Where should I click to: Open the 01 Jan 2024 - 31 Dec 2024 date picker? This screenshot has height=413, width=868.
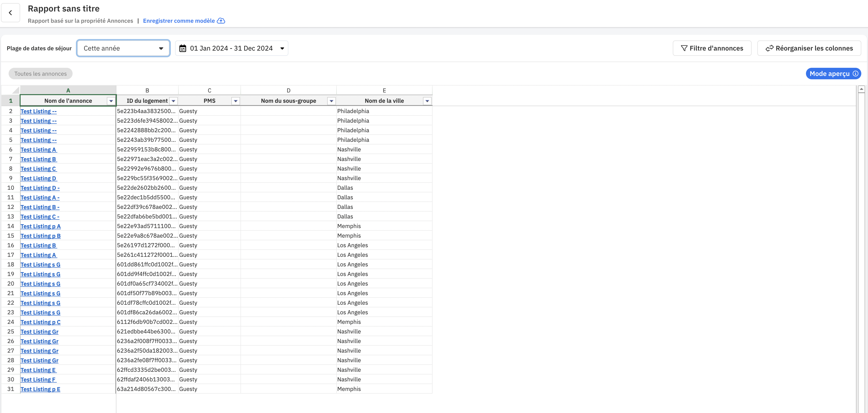click(x=231, y=48)
